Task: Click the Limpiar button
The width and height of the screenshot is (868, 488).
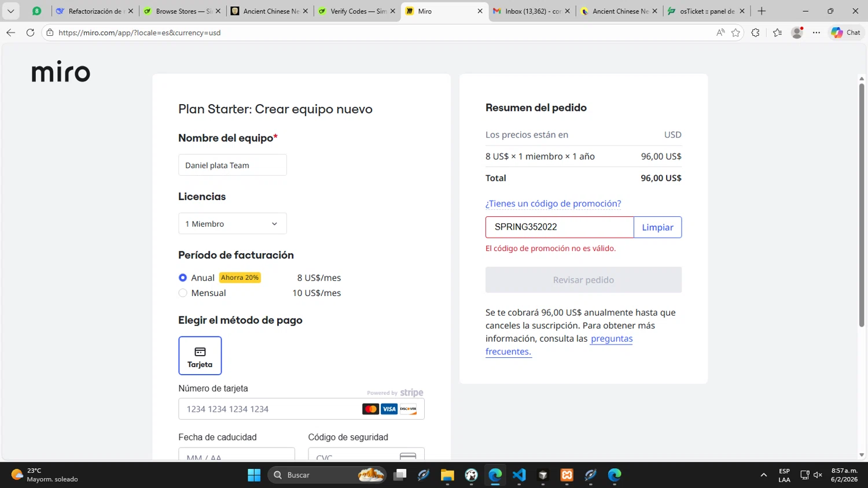Action: tap(658, 227)
